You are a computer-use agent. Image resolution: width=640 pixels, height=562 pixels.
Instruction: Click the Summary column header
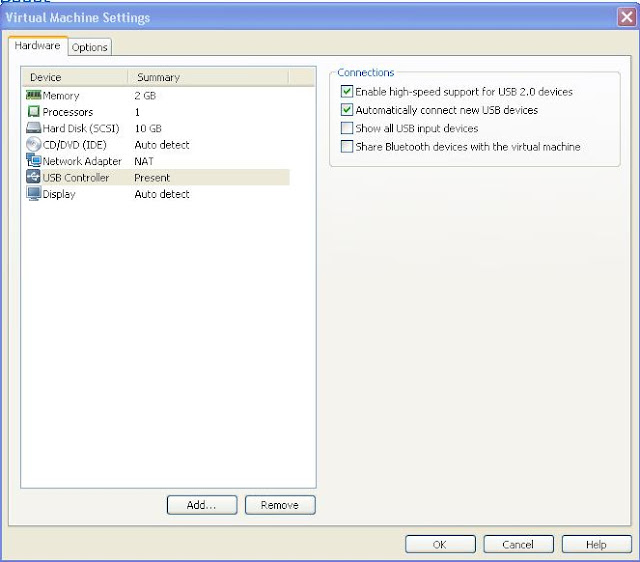pyautogui.click(x=208, y=77)
